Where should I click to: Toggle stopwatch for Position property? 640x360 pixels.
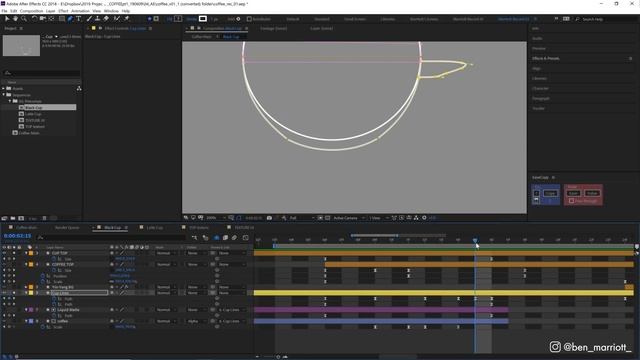[42, 276]
